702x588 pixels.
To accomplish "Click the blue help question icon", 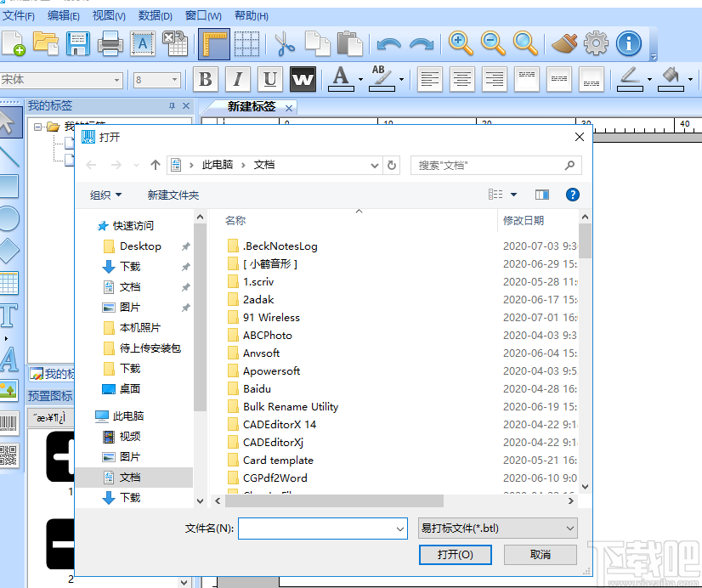I will [572, 195].
